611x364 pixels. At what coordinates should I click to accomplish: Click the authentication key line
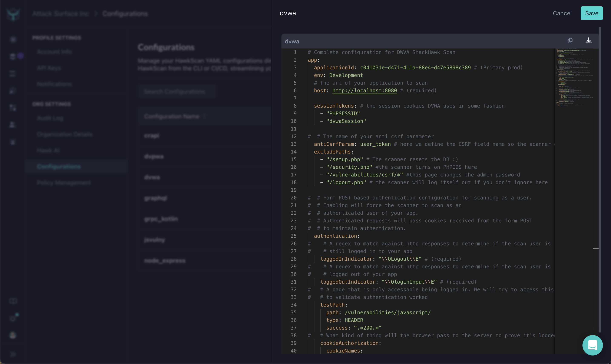(337, 236)
